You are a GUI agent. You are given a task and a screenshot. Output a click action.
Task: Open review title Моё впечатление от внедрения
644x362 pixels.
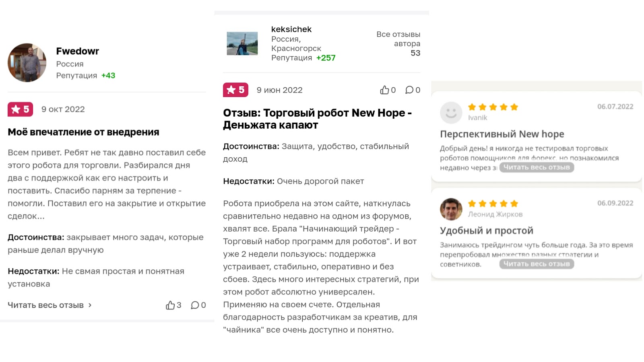(x=83, y=132)
